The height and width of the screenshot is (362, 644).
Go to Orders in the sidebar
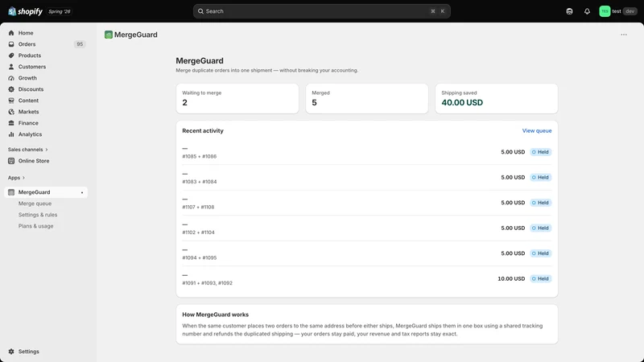pyautogui.click(x=27, y=44)
